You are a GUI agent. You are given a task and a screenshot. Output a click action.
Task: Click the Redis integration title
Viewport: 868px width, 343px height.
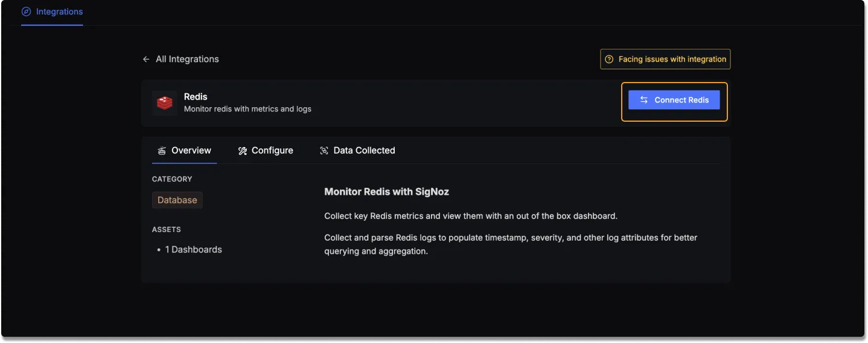tap(196, 96)
